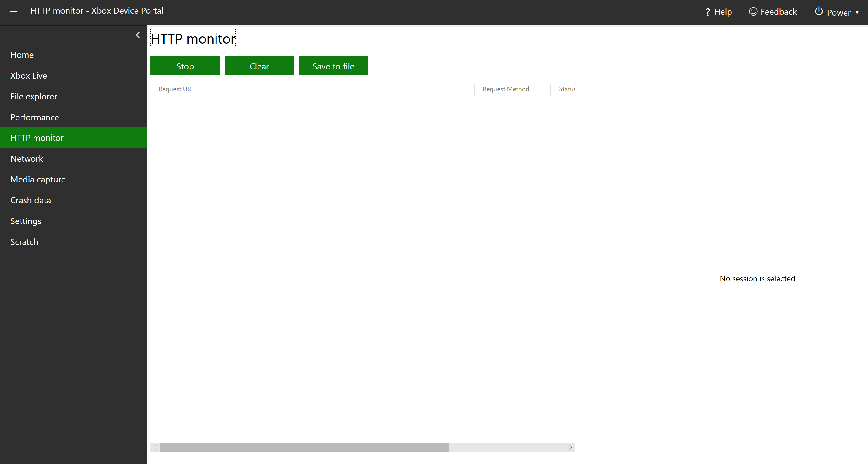Click Save to file button

(x=333, y=65)
